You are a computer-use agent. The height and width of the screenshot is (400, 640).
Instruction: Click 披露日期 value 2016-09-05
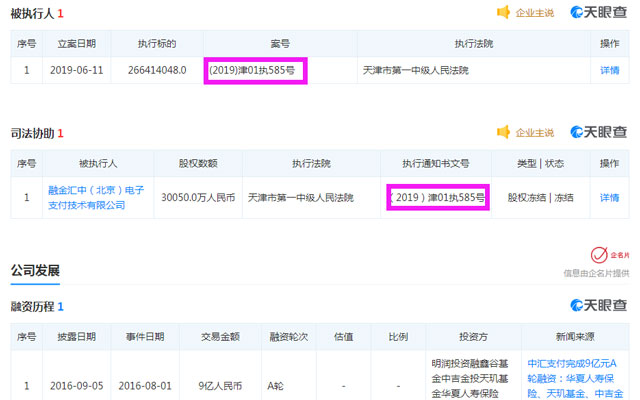coord(76,386)
